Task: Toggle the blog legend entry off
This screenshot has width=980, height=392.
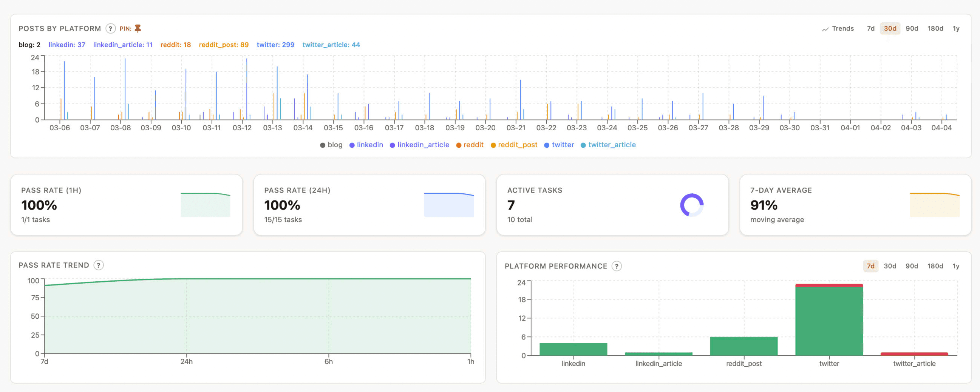Action: click(x=331, y=145)
